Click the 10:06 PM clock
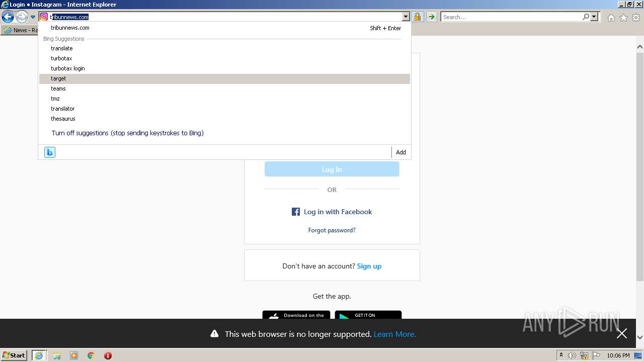This screenshot has height=362, width=644. pos(618,355)
